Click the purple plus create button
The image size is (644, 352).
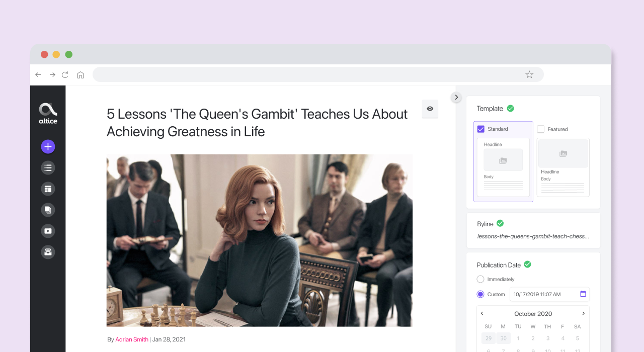point(48,147)
